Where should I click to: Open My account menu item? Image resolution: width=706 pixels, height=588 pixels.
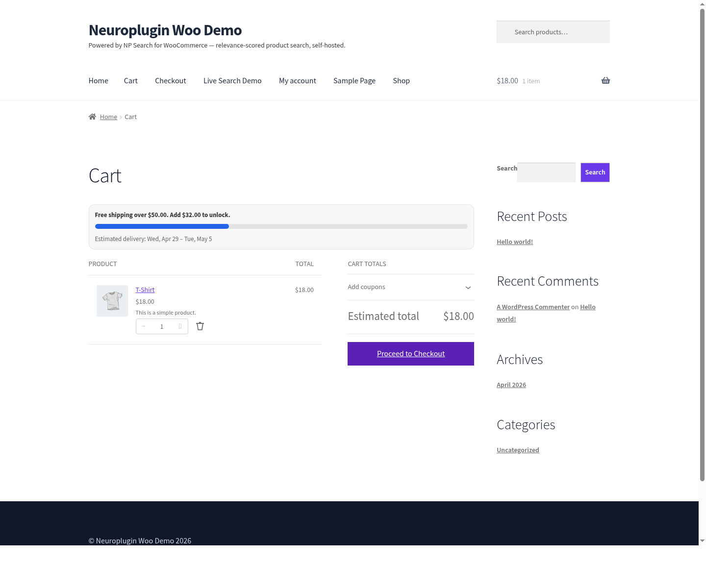(x=298, y=81)
